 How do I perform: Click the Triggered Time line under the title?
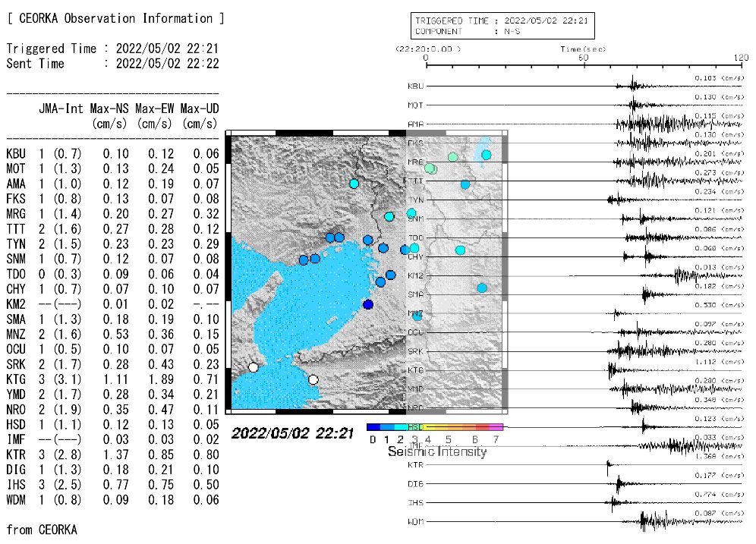coord(112,49)
